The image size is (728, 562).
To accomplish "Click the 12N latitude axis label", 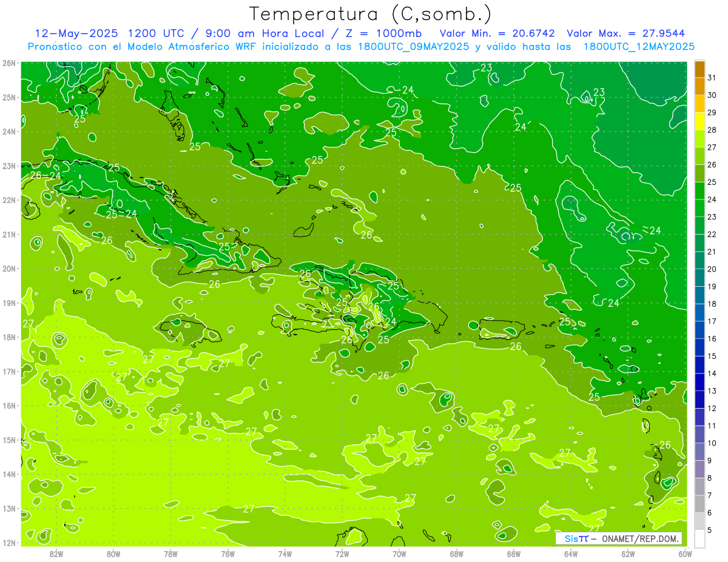I will tap(9, 543).
